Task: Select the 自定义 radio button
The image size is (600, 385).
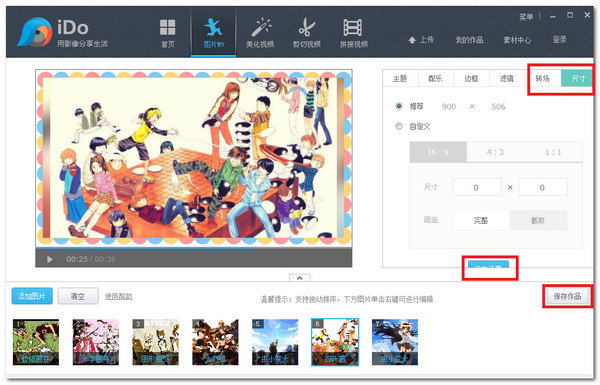Action: click(399, 126)
